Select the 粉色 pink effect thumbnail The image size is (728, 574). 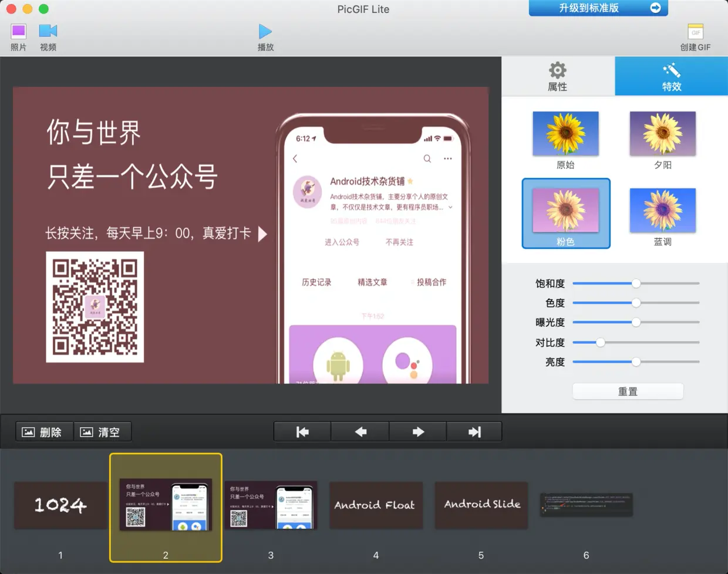[565, 210]
